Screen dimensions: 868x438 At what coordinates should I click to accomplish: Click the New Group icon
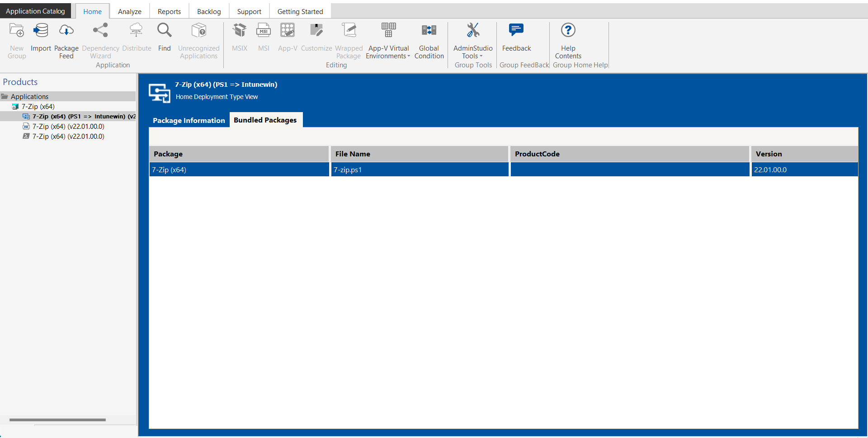(x=17, y=31)
